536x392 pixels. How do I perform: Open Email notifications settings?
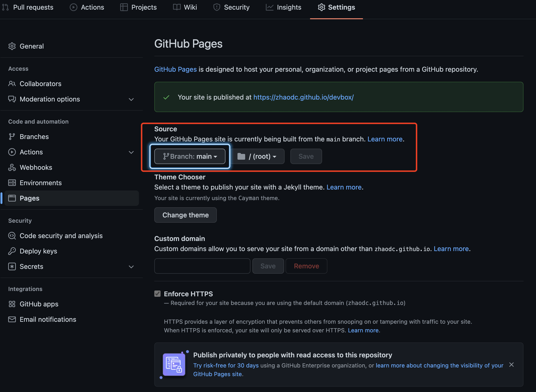point(72,319)
